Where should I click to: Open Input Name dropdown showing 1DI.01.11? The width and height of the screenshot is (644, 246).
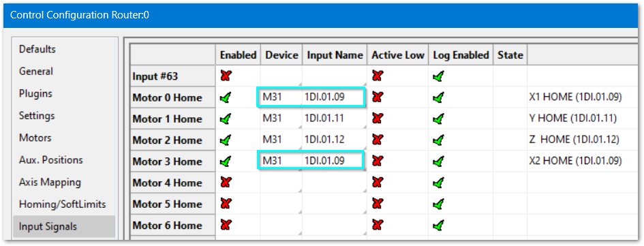[335, 119]
